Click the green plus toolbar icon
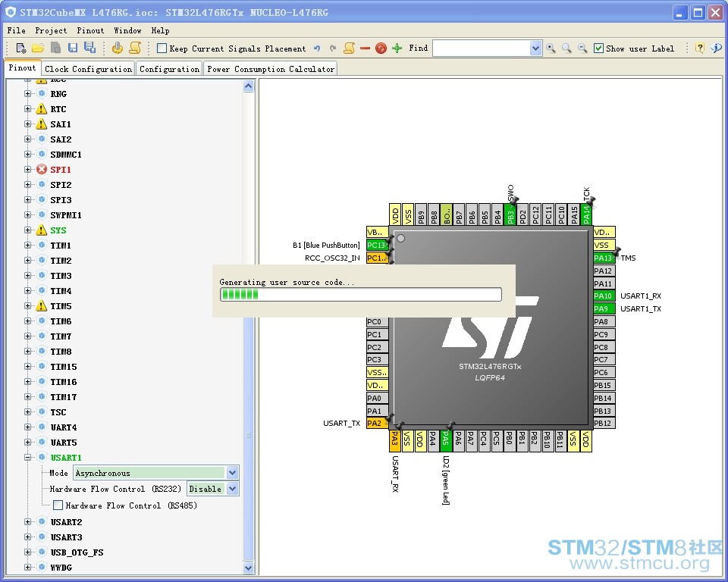728x582 pixels. 397,48
